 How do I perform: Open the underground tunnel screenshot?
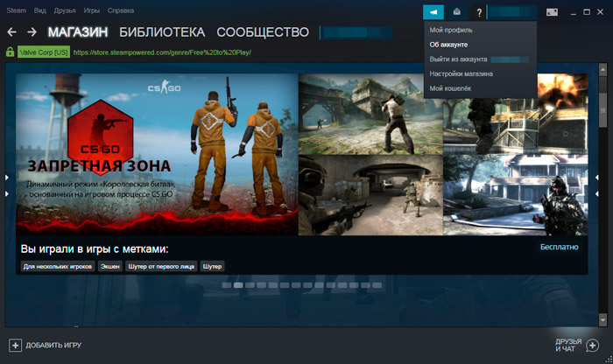coord(370,195)
